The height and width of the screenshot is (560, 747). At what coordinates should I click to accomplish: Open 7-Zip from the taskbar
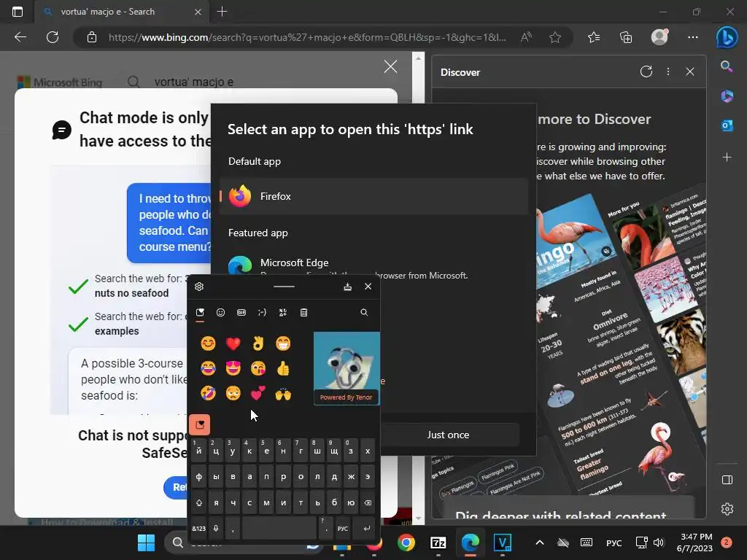click(x=438, y=542)
